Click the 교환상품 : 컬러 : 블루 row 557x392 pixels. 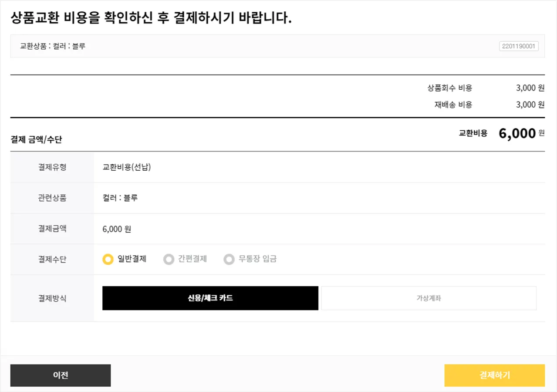(53, 46)
